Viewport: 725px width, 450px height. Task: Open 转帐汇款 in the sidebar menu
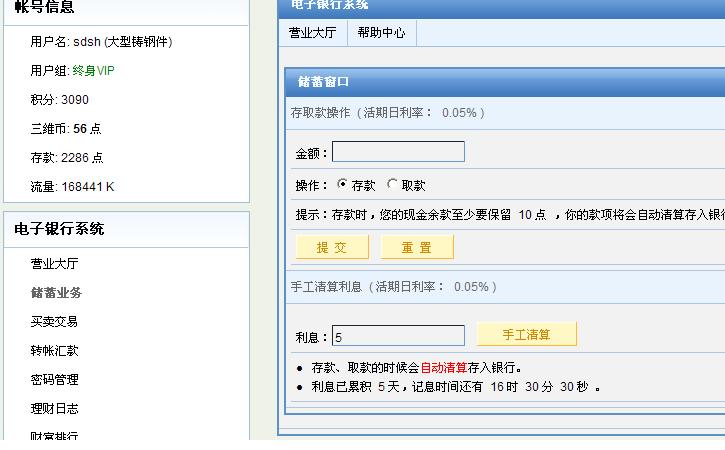pos(55,351)
